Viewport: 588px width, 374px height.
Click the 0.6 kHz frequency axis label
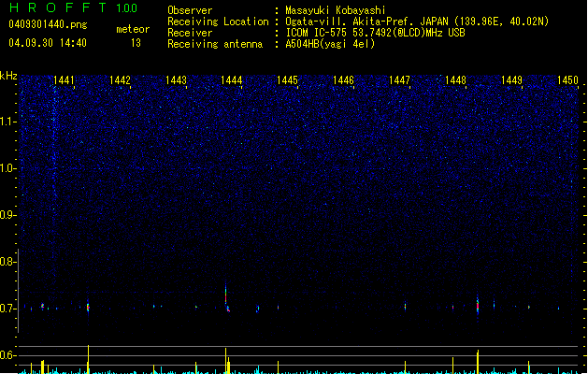tap(7, 355)
